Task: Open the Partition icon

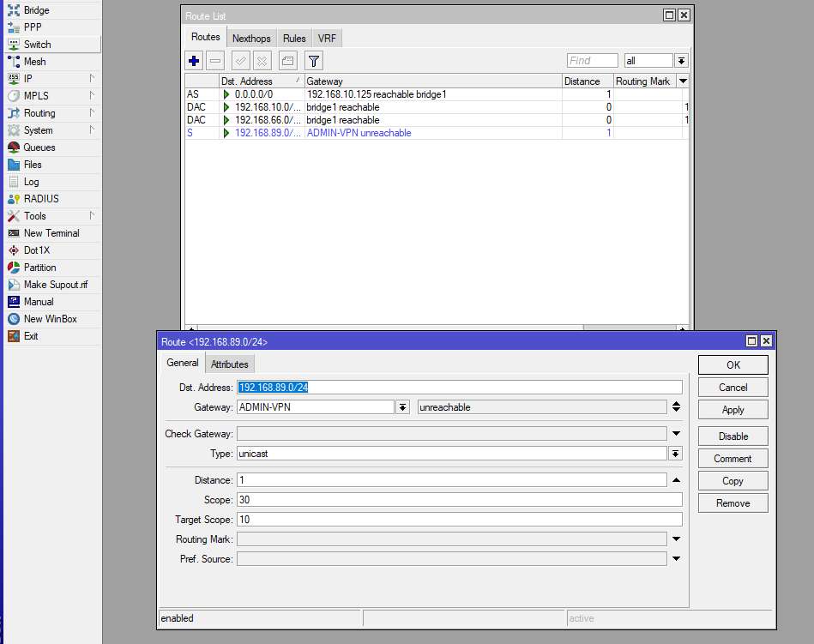Action: point(14,268)
